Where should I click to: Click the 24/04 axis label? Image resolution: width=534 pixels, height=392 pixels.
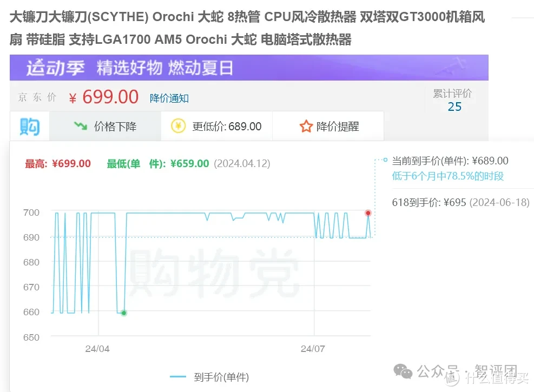point(97,349)
